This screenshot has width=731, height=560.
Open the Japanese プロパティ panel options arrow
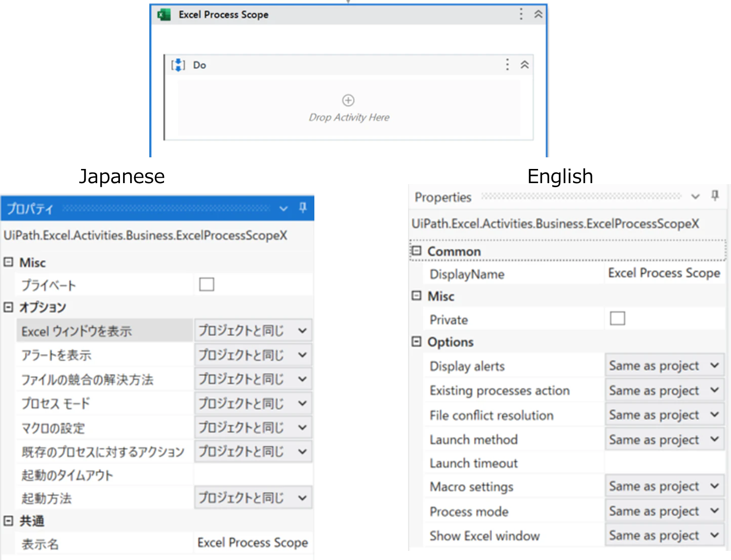(x=283, y=208)
